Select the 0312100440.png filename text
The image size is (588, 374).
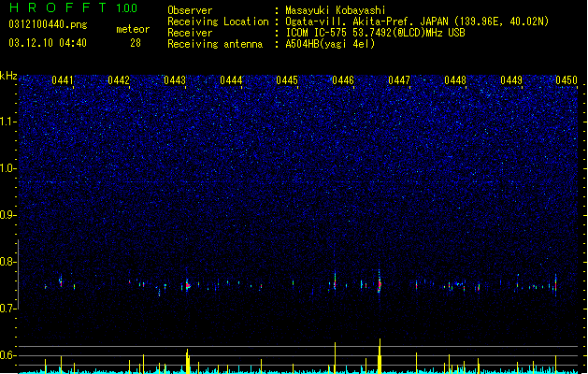48,24
